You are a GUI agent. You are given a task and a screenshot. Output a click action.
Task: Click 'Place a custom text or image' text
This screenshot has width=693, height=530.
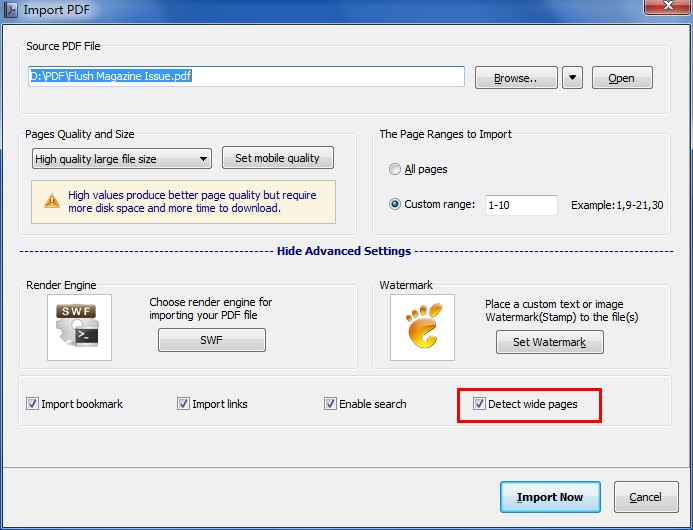[x=562, y=310]
